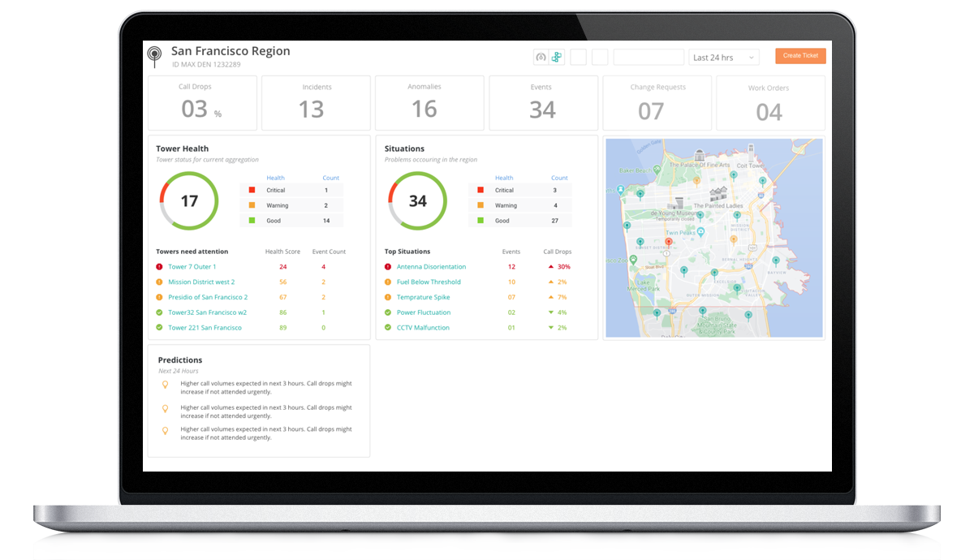Click the region antenna icon beside the title

click(x=154, y=56)
